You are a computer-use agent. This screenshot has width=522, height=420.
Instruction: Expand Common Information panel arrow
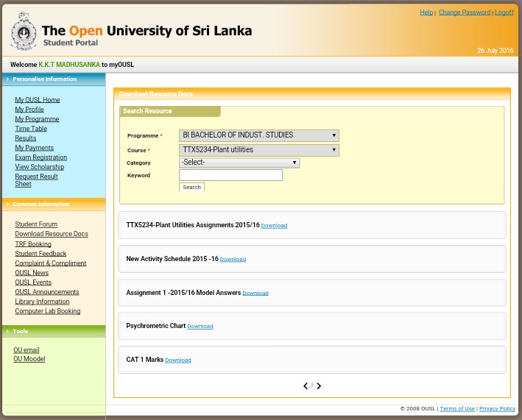(x=7, y=204)
